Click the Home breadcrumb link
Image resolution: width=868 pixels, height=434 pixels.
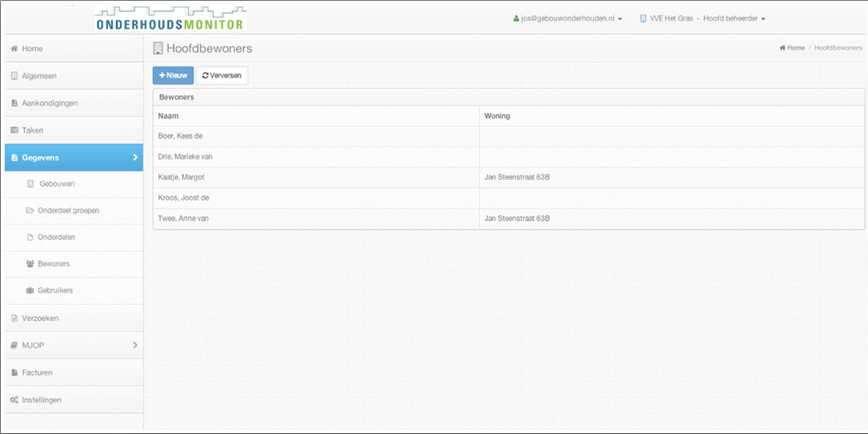[795, 48]
